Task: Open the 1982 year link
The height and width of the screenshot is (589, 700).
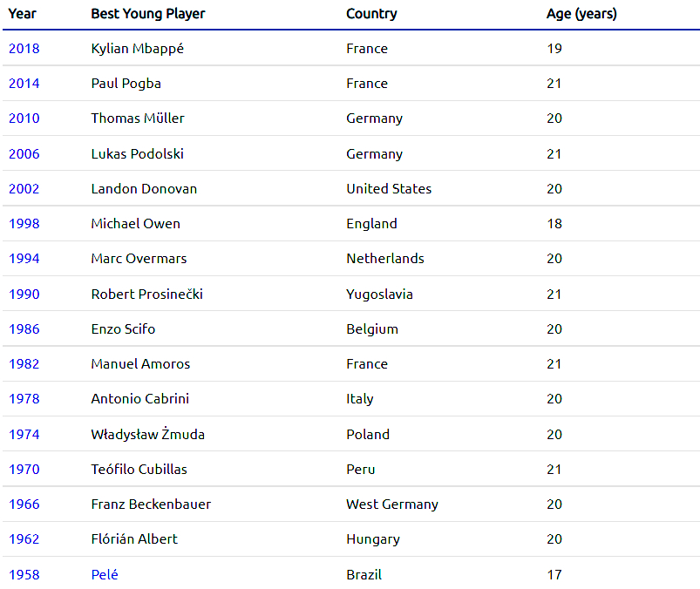Action: 24,364
